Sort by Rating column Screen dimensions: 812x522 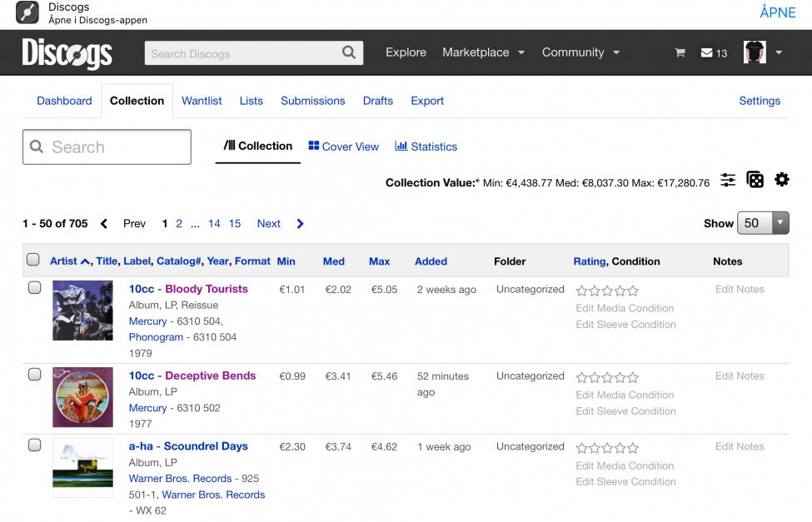(x=590, y=261)
